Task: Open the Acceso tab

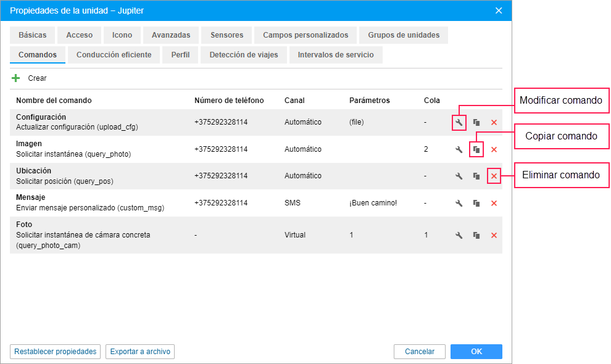Action: click(80, 35)
